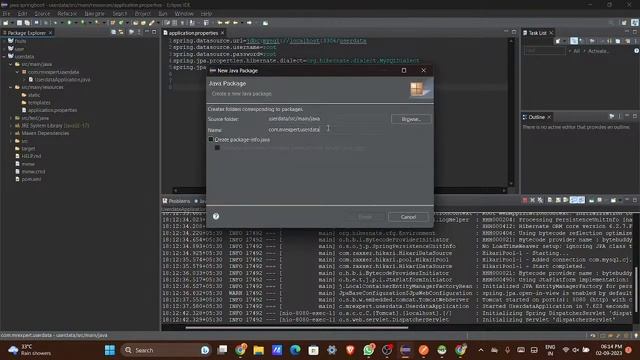Image resolution: width=640 pixels, height=360 pixels.
Task: Click the Outline panel sort icon
Action: tap(611, 117)
